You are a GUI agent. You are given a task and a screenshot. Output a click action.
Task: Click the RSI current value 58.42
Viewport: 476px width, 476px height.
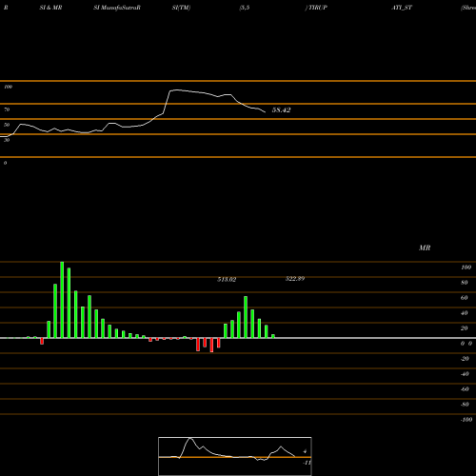pos(281,109)
